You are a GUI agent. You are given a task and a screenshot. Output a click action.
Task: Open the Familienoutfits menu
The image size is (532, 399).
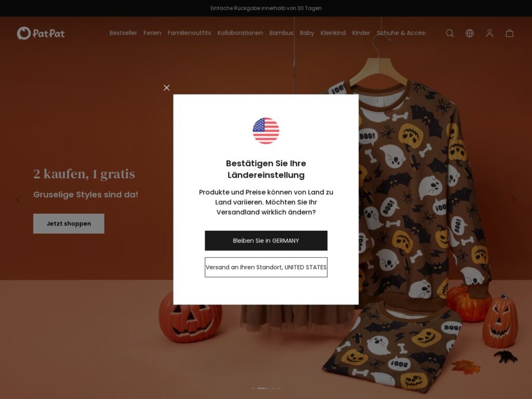pyautogui.click(x=189, y=33)
